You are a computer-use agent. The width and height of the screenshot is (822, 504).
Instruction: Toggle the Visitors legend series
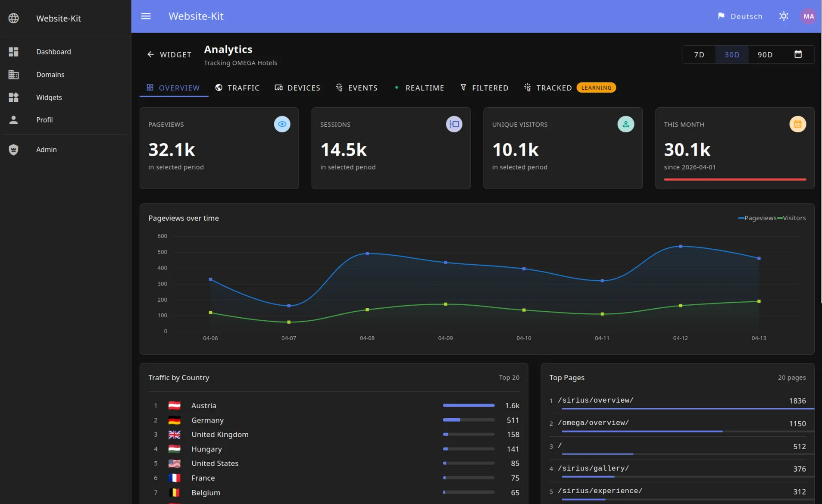pos(791,218)
